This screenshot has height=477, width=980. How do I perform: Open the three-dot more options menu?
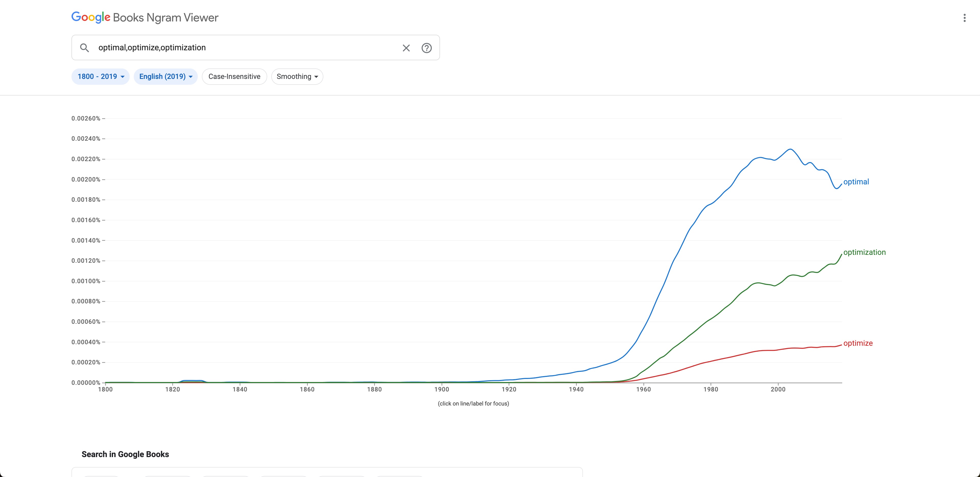pos(964,18)
